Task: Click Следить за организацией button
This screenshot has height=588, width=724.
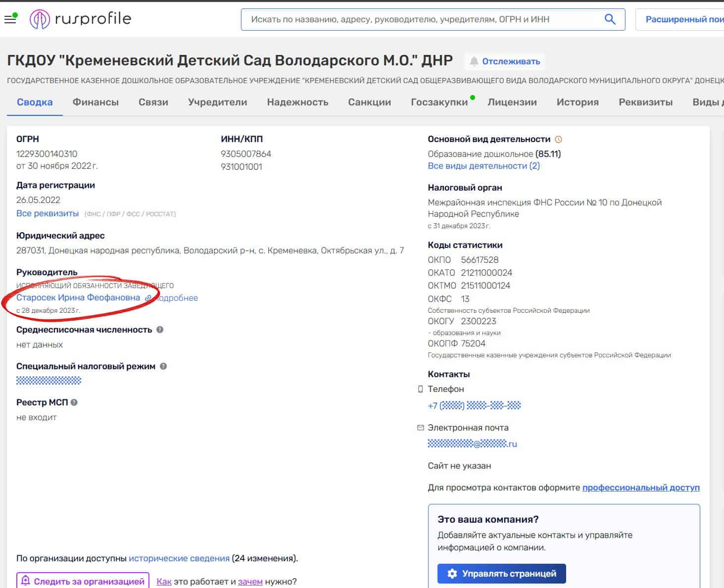Action: point(83,581)
